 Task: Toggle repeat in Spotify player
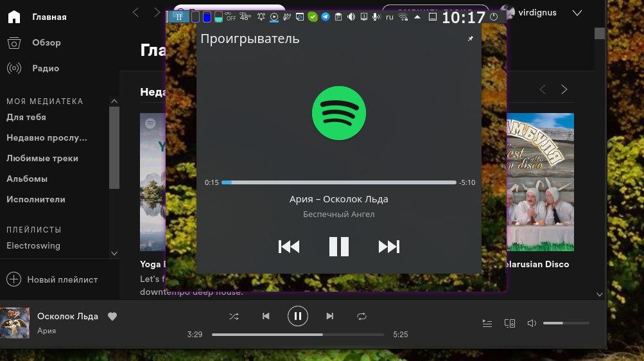coord(362,316)
